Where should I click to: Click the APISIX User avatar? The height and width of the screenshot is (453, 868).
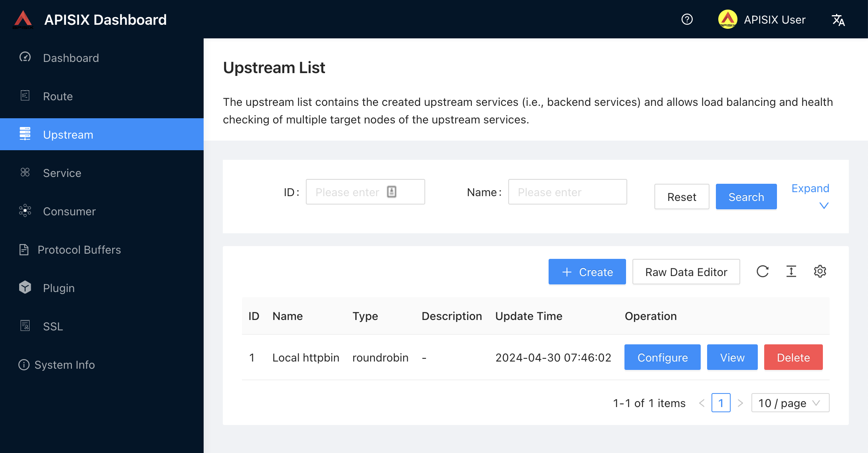click(x=727, y=19)
